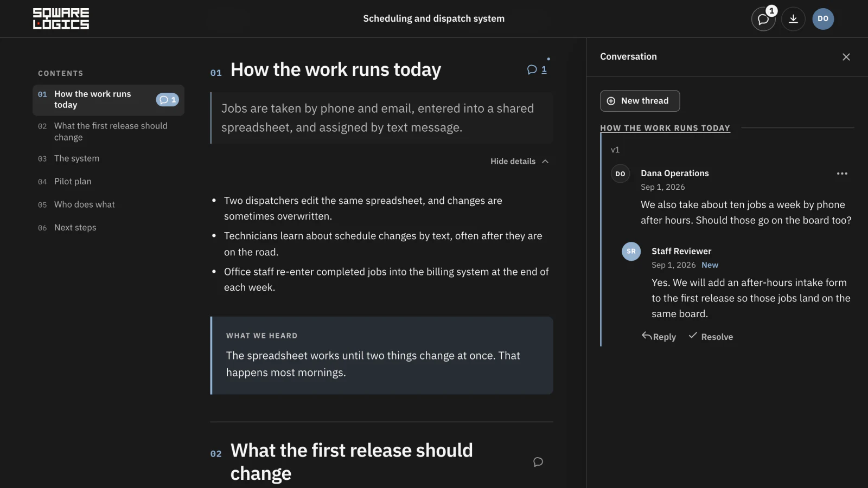Click the 'Dana Operations' author name
Viewport: 868px width, 488px height.
point(675,174)
